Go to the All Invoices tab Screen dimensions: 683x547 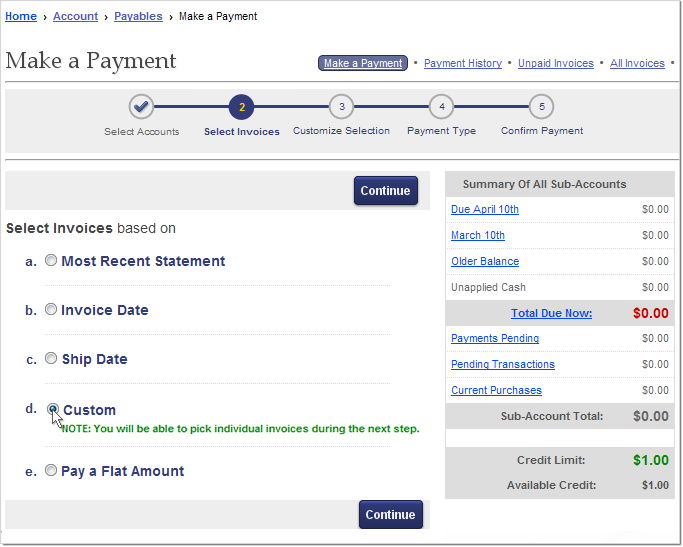point(637,63)
